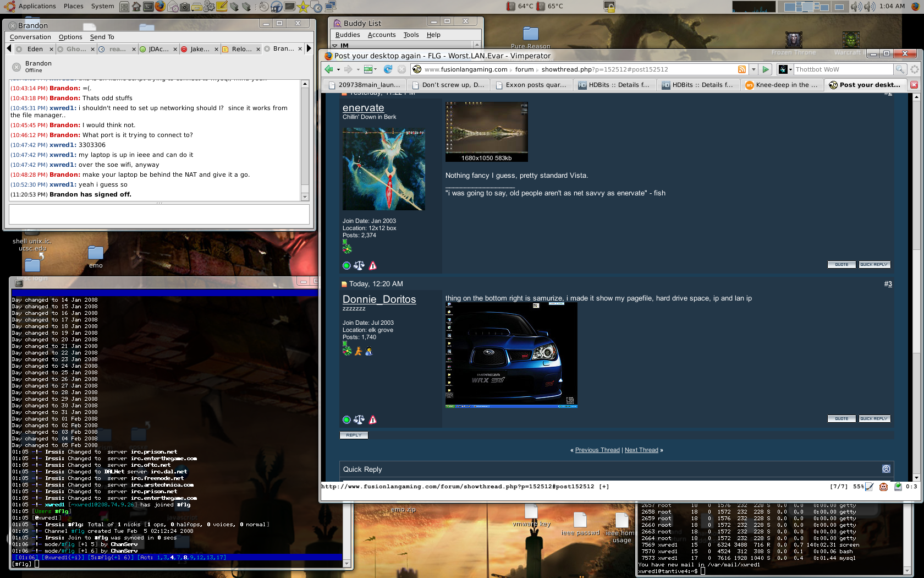The width and height of the screenshot is (924, 578).
Task: Follow the Previous Thread link
Action: click(597, 450)
